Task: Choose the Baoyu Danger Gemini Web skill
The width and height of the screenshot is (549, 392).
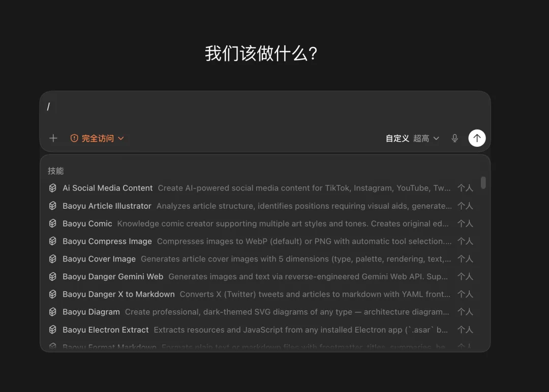Action: (x=261, y=276)
